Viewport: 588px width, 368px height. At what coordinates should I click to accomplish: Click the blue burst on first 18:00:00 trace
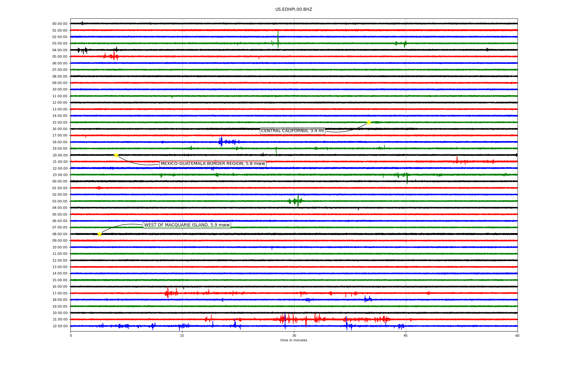221,142
